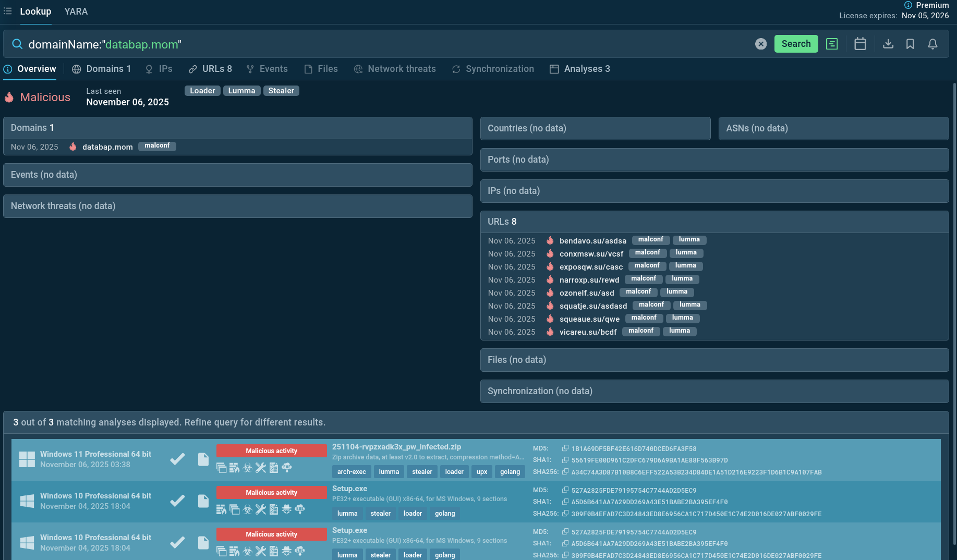Open the databap.mom domain entry
Image resolution: width=957 pixels, height=560 pixels.
pyautogui.click(x=107, y=147)
